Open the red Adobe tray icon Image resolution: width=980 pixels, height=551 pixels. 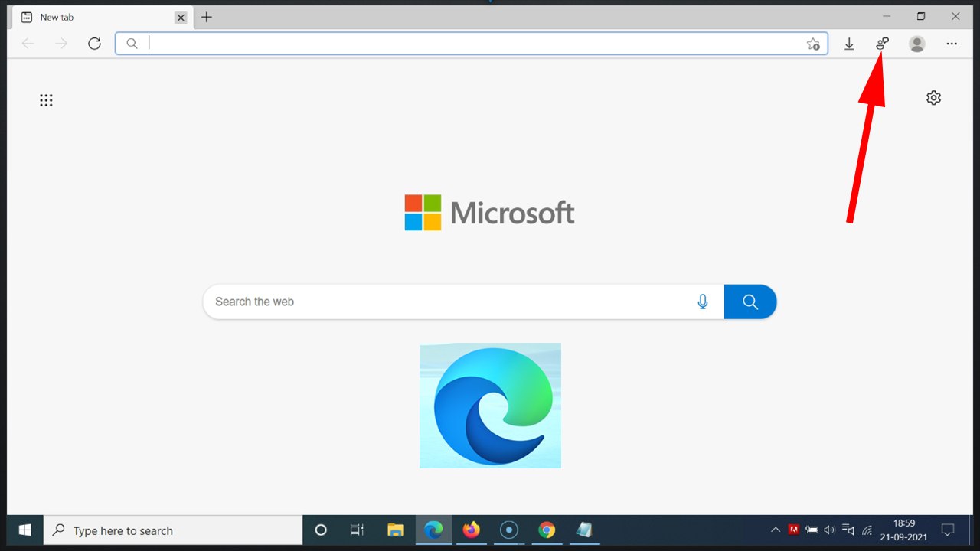[794, 530]
